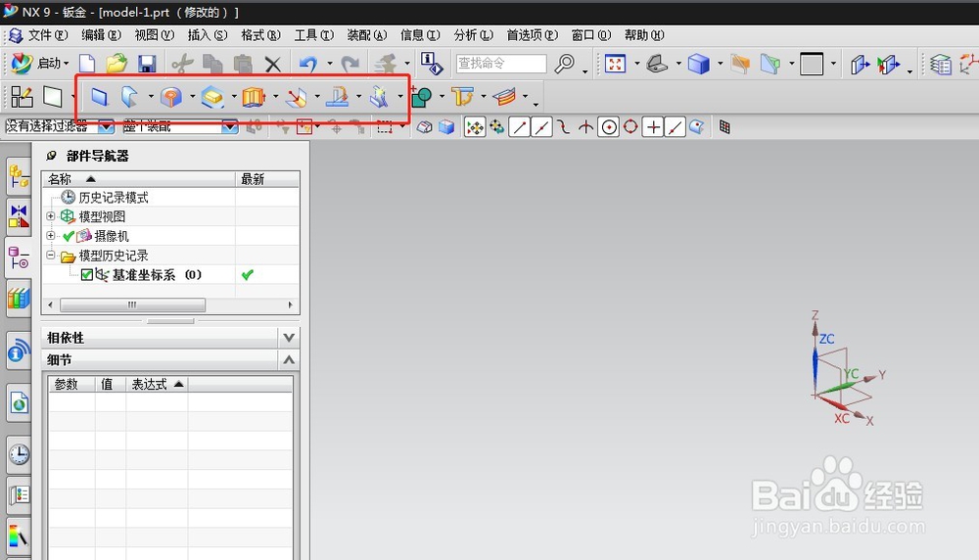Collapse the 模型历史记录 folder
Screen dimensions: 979x560
click(51, 255)
